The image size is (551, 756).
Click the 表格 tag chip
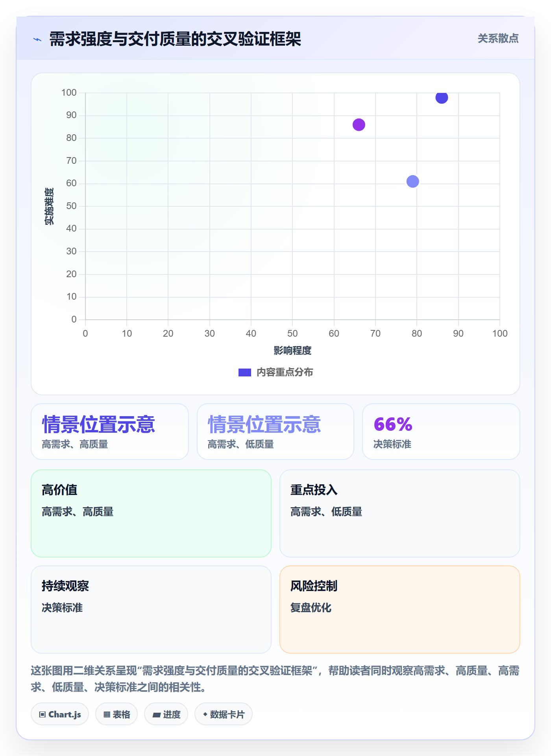coord(116,714)
